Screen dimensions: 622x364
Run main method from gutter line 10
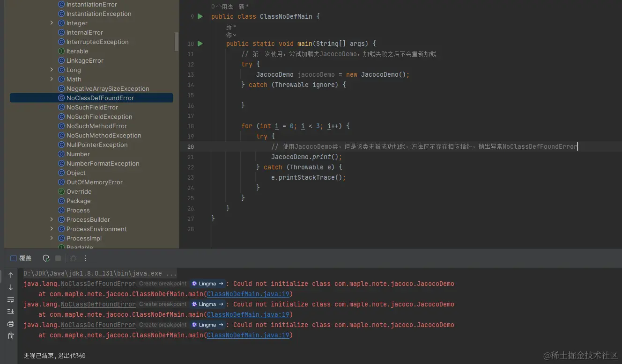tap(200, 44)
